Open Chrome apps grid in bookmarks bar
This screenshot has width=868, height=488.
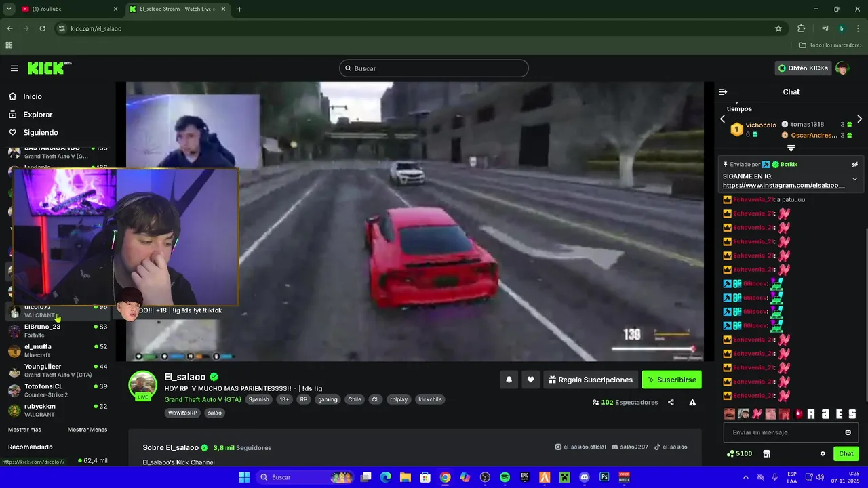tap(9, 45)
